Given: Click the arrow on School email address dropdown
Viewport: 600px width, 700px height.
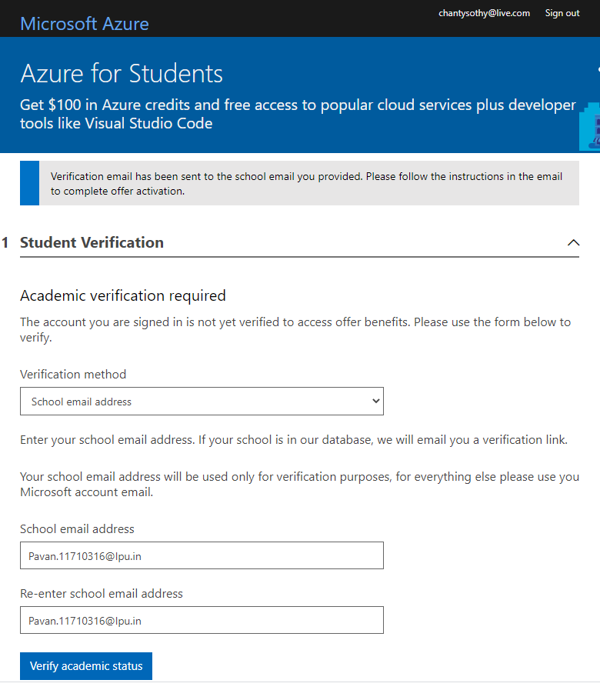Looking at the screenshot, I should tap(375, 401).
